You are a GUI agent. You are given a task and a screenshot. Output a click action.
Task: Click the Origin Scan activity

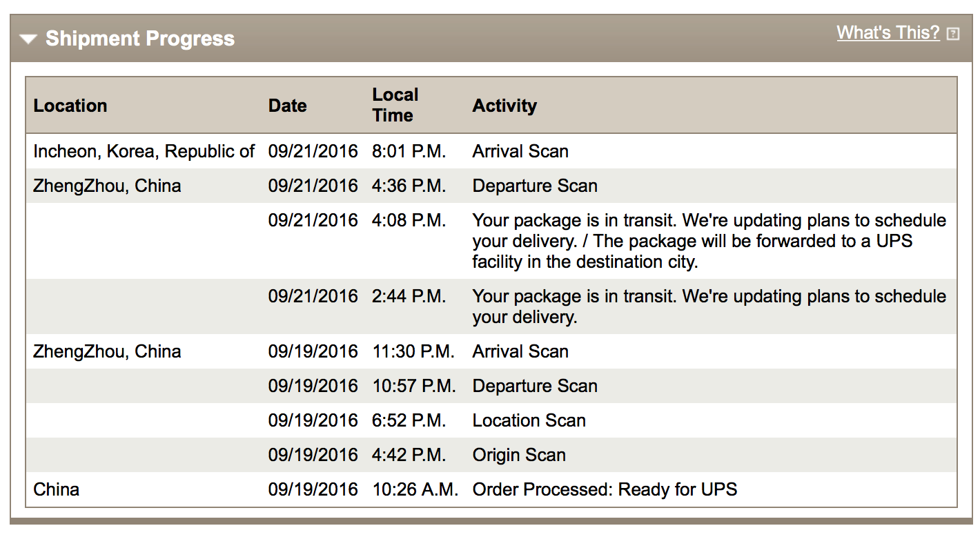(x=519, y=455)
